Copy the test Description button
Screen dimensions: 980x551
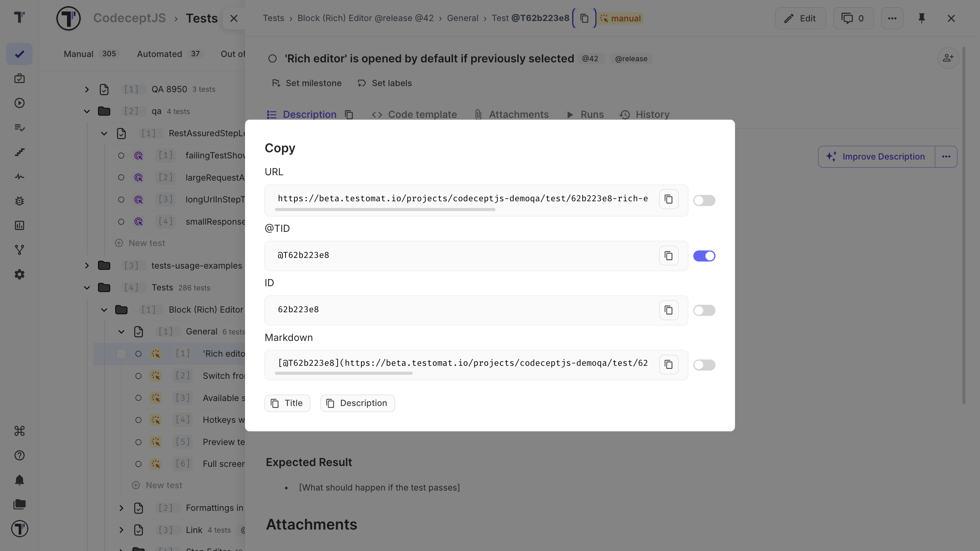(357, 403)
